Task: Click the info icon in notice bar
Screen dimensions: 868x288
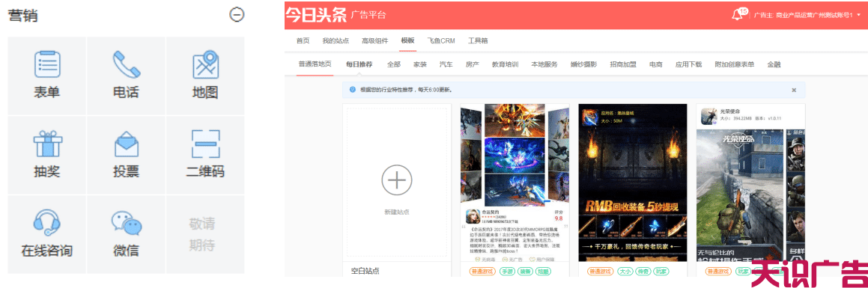Action: [x=353, y=89]
